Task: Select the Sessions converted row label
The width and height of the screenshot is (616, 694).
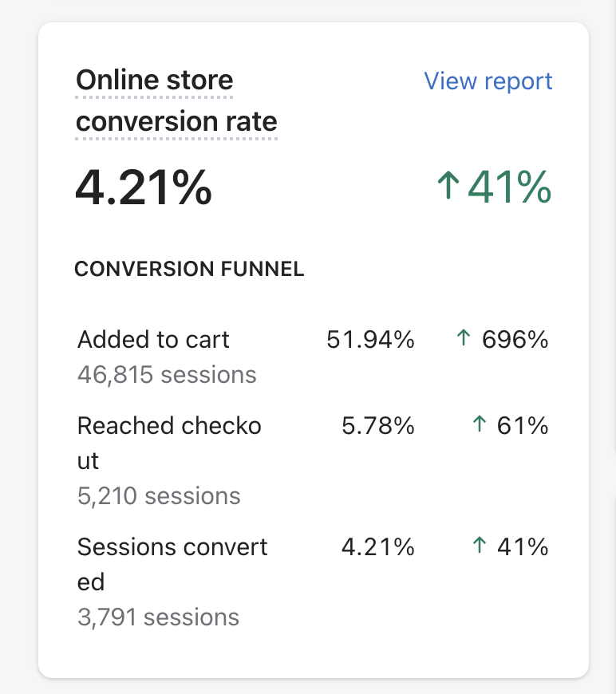Action: point(172,564)
